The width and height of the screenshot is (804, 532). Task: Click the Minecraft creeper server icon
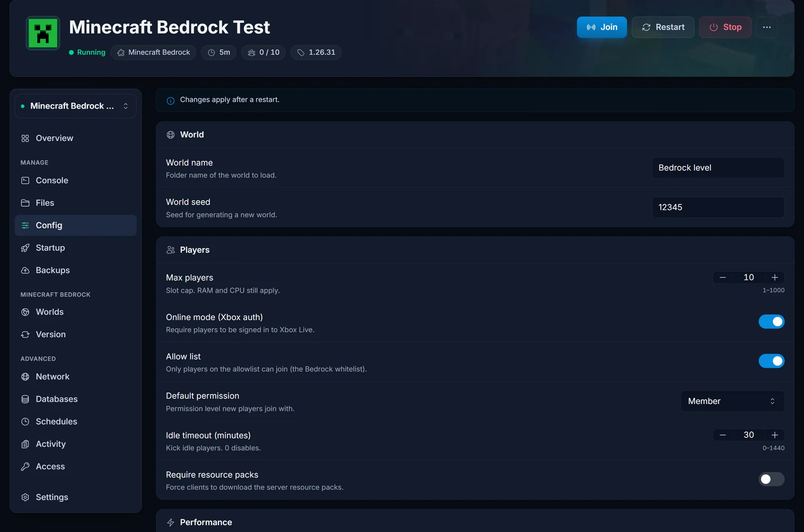pos(43,33)
